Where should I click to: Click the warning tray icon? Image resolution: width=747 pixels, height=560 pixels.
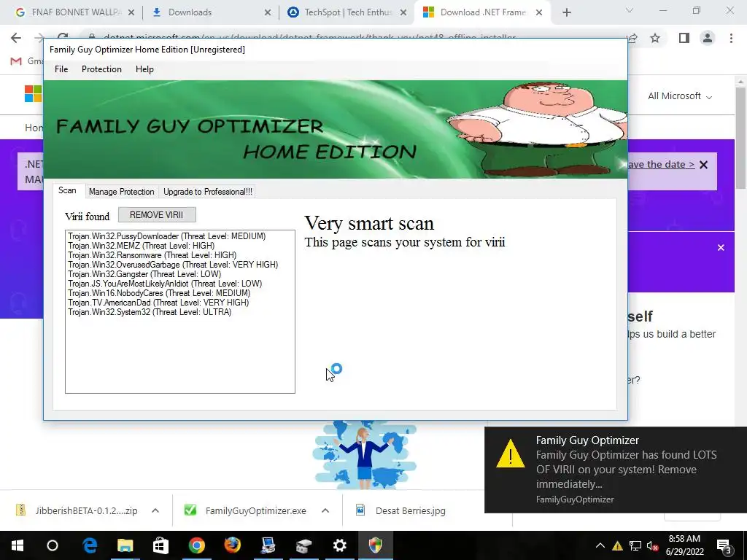click(617, 545)
